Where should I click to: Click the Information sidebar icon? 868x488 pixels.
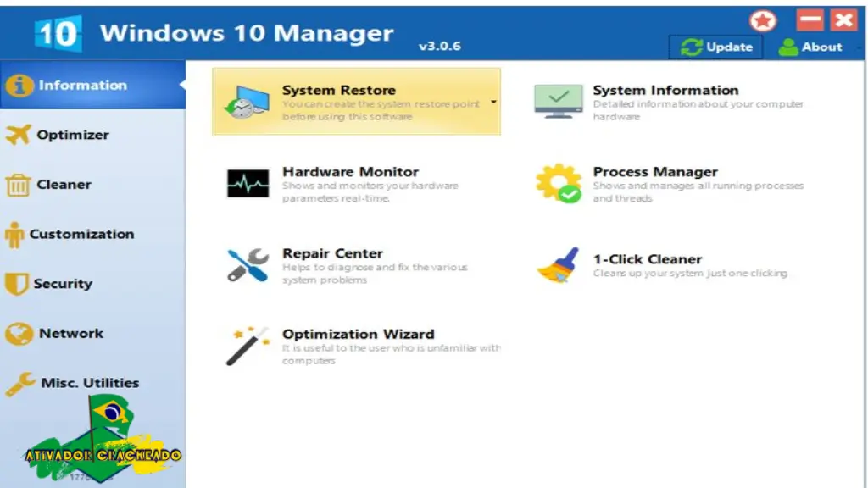point(19,86)
